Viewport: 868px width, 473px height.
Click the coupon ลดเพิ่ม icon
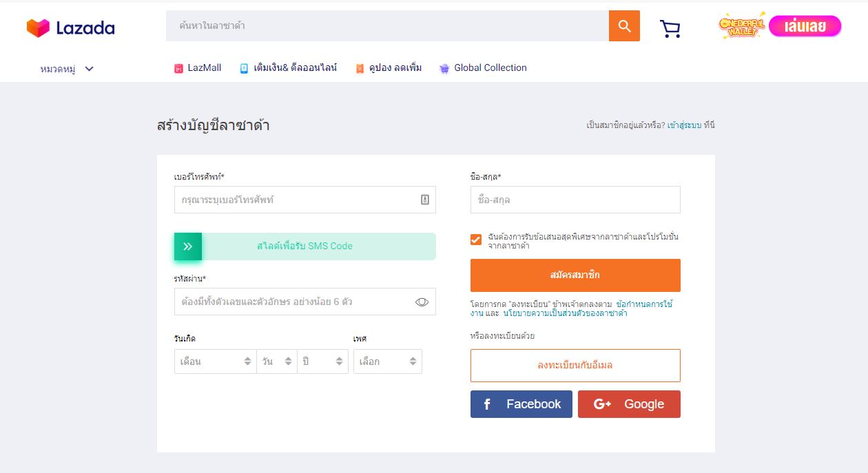(360, 67)
